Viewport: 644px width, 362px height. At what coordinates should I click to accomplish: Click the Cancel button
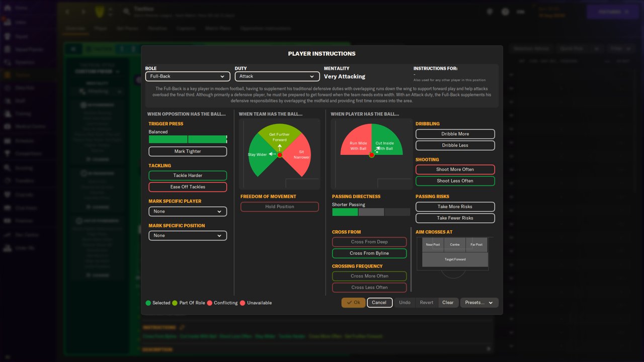[x=379, y=303]
